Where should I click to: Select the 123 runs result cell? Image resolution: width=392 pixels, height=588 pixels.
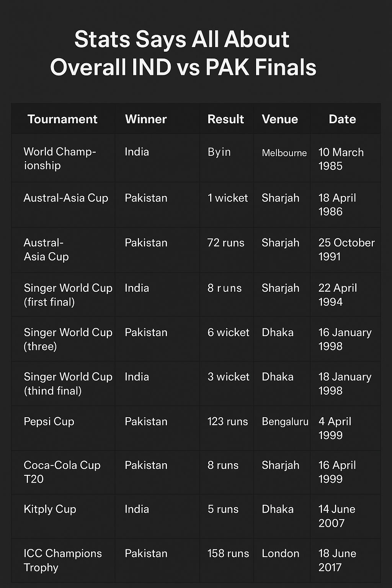227,421
